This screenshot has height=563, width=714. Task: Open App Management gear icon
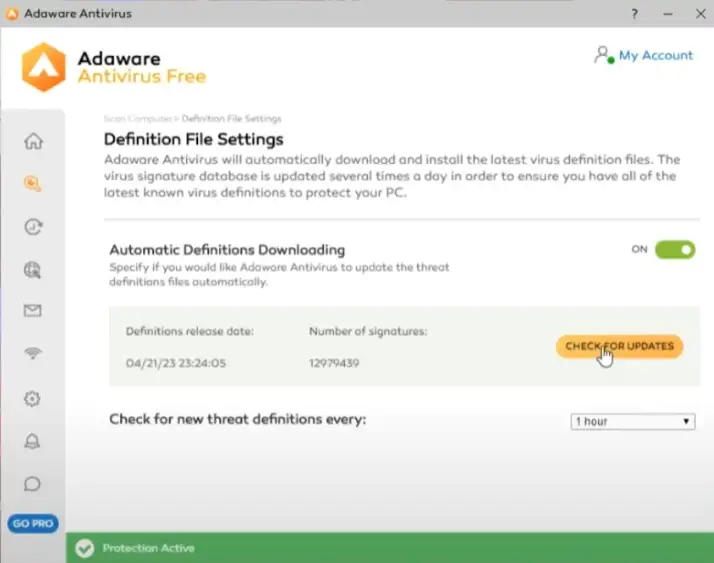pyautogui.click(x=32, y=398)
